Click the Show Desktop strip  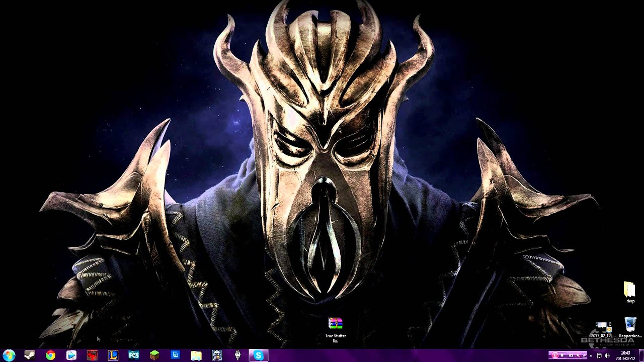coord(641,355)
